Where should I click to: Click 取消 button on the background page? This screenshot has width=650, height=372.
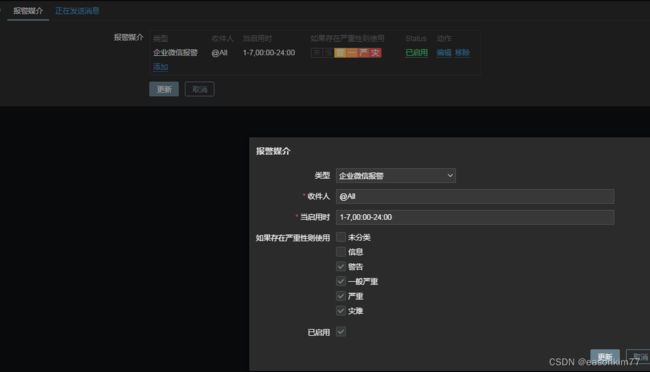point(199,89)
